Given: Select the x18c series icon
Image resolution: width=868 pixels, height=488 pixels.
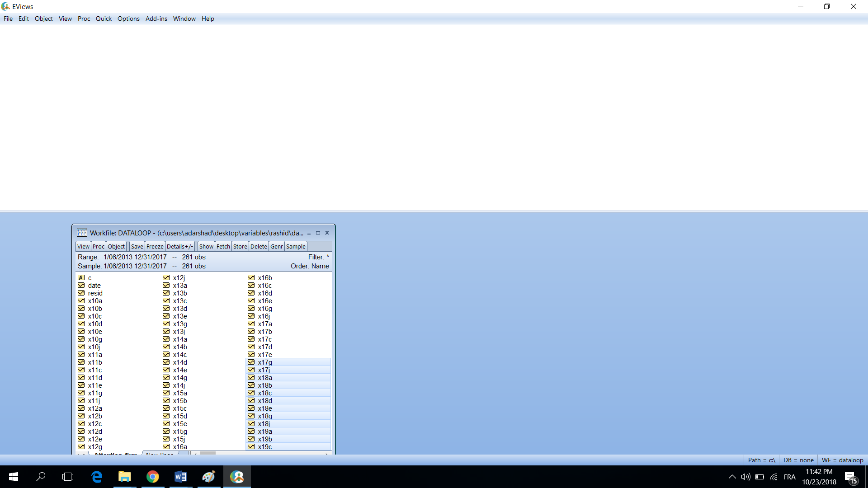Looking at the screenshot, I should [251, 393].
